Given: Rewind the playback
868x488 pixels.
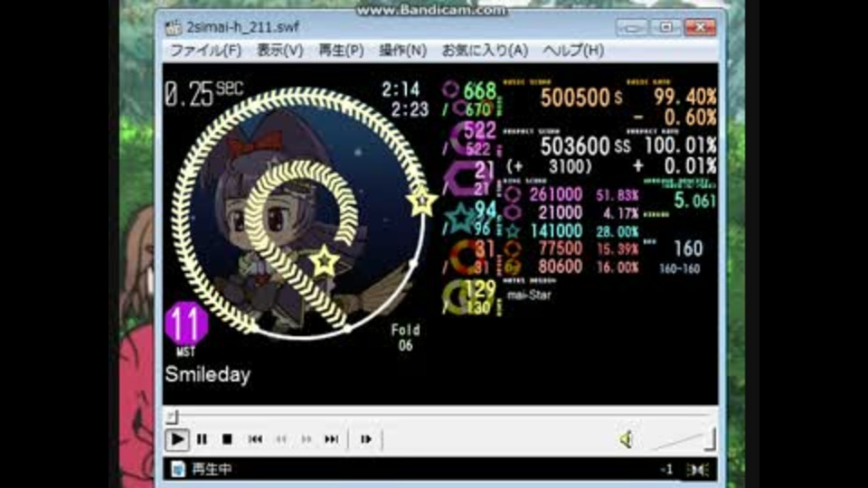Looking at the screenshot, I should point(281,439).
